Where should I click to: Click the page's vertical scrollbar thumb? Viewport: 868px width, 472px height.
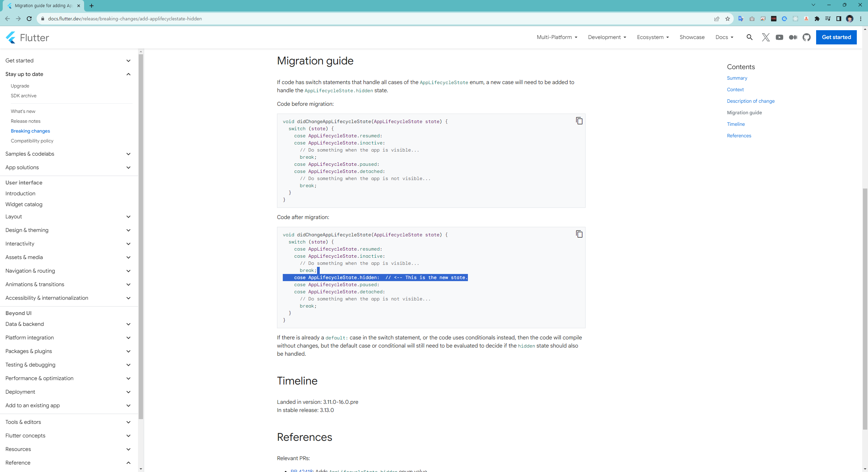pos(865,309)
